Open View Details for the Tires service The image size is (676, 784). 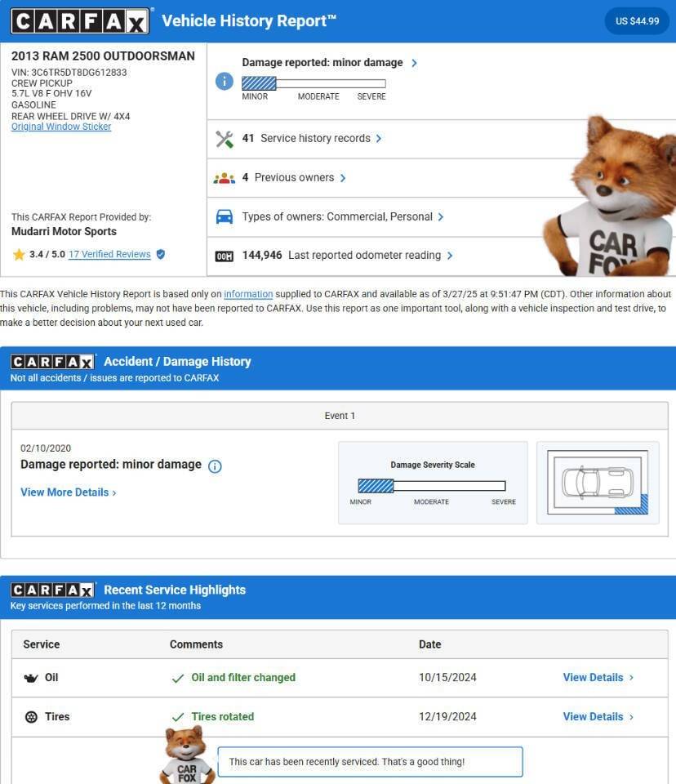[598, 717]
